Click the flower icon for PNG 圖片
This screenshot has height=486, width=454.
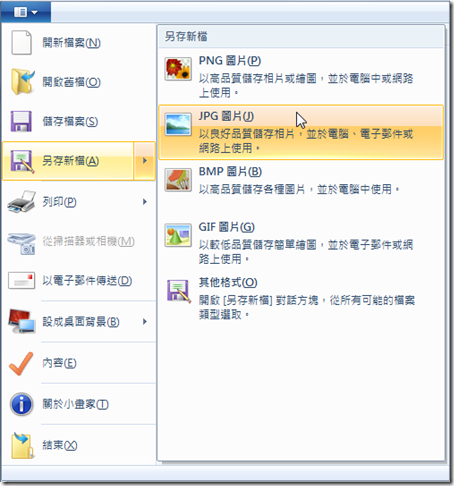tap(178, 69)
